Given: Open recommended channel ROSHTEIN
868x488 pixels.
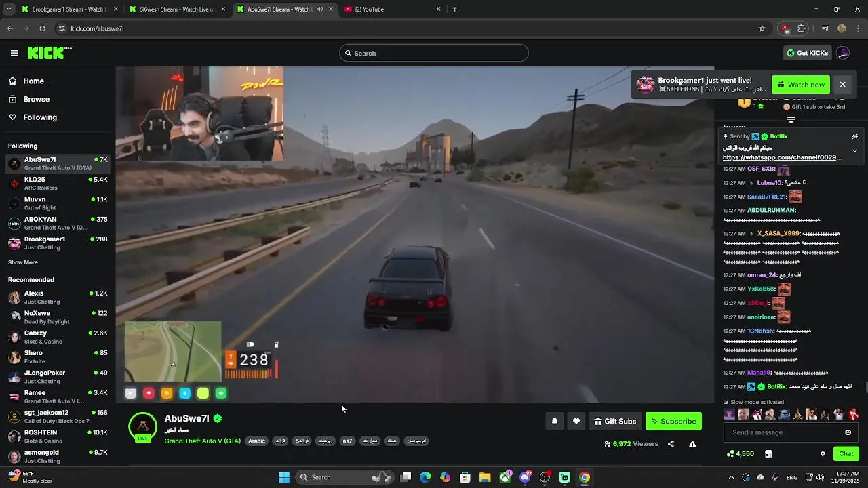Looking at the screenshot, I should pyautogui.click(x=58, y=436).
